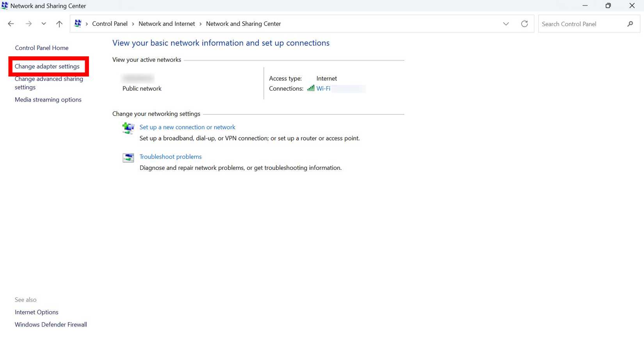Open Set up a new connection or network
The height and width of the screenshot is (337, 644).
click(x=187, y=127)
